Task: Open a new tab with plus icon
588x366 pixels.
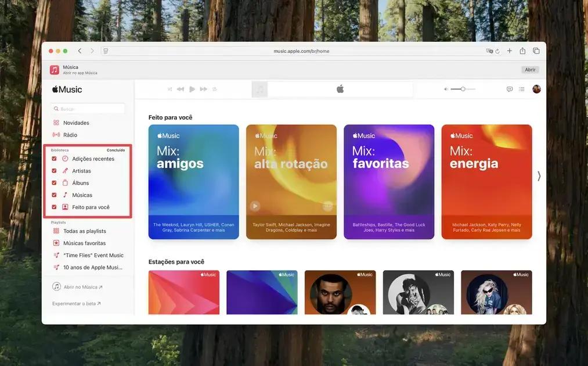Action: 509,51
